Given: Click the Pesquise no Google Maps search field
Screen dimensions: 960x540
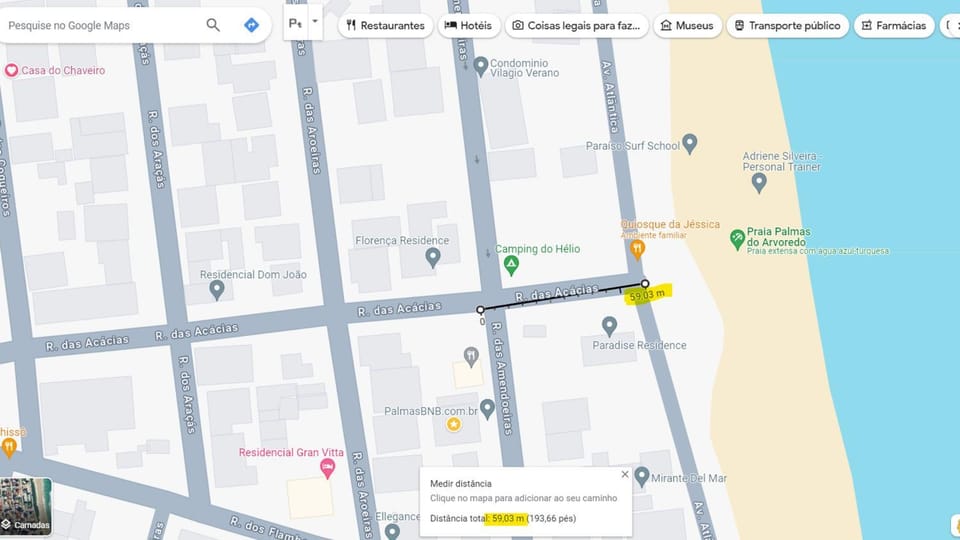Looking at the screenshot, I should pyautogui.click(x=101, y=26).
